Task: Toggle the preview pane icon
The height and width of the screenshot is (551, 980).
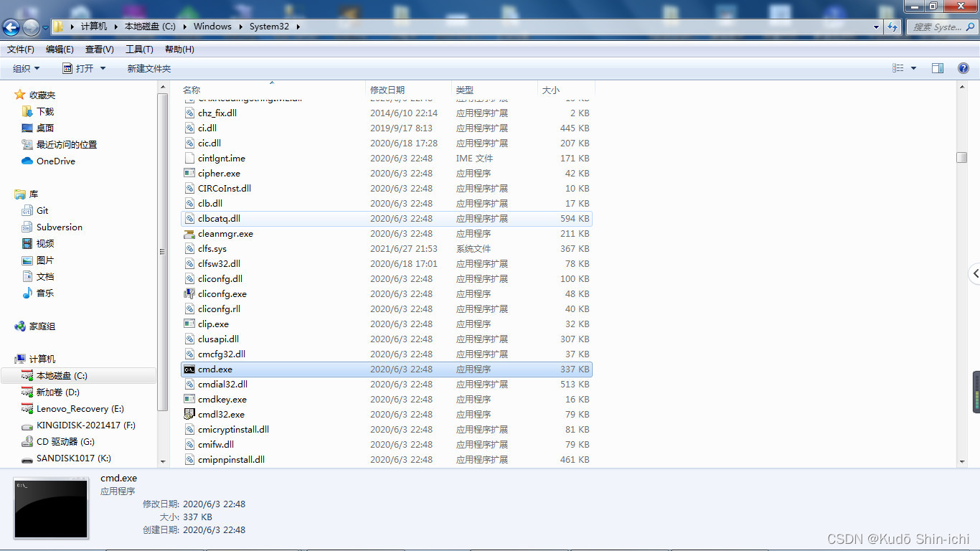Action: pyautogui.click(x=938, y=68)
